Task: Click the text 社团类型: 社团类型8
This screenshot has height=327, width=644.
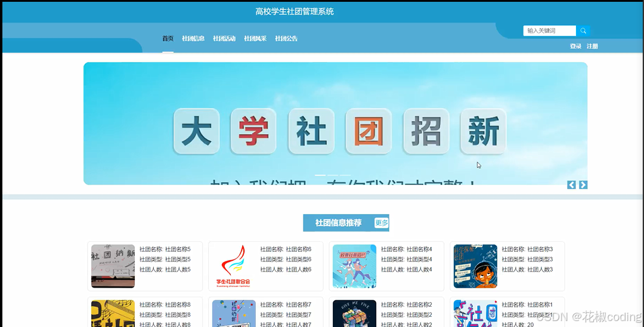Action: tap(165, 315)
